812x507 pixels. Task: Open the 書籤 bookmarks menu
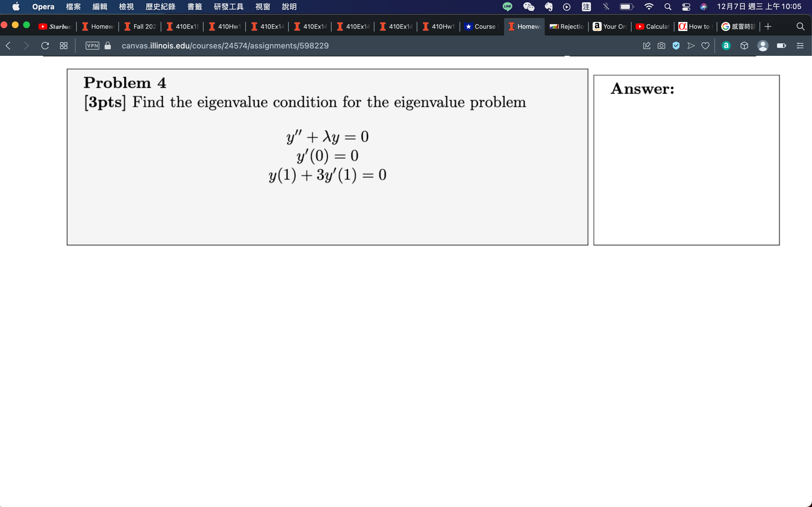(195, 7)
